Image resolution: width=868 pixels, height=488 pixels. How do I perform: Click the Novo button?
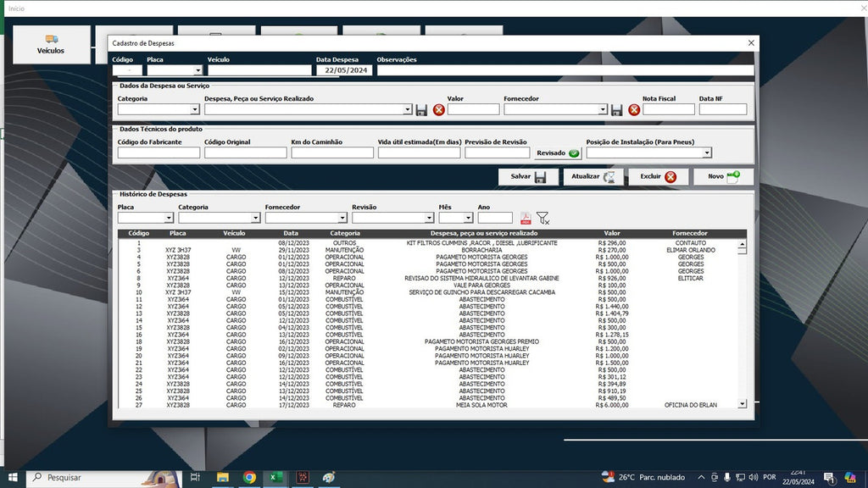tap(724, 176)
